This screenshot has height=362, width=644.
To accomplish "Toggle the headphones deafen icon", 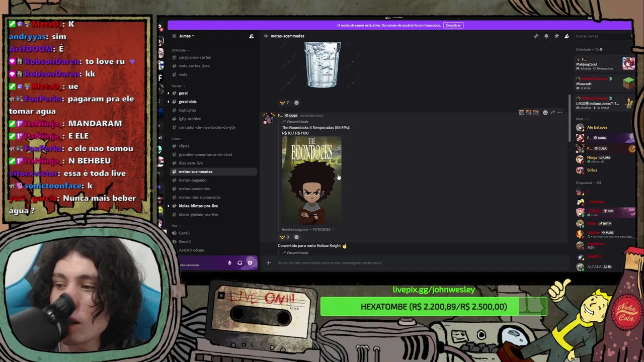I will tap(239, 263).
